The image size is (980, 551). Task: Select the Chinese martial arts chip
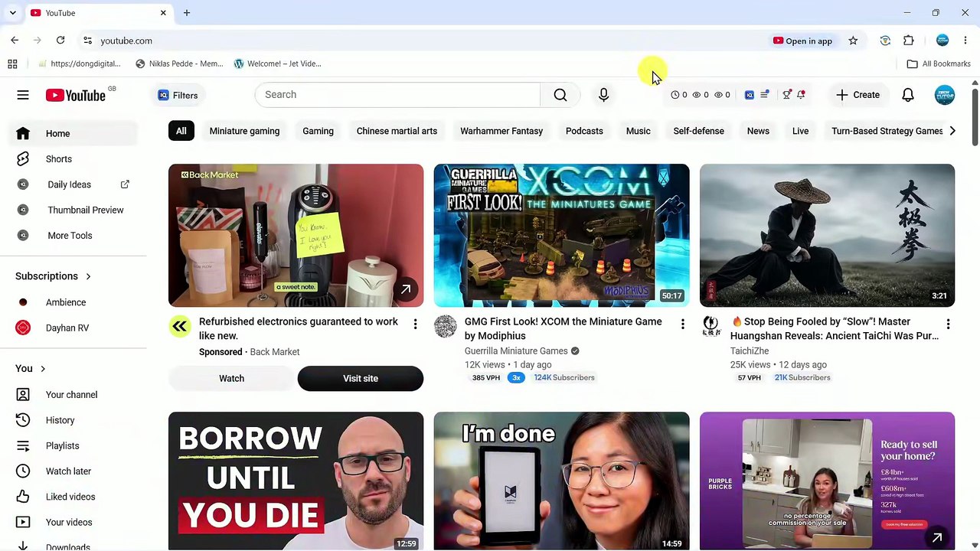(x=397, y=131)
